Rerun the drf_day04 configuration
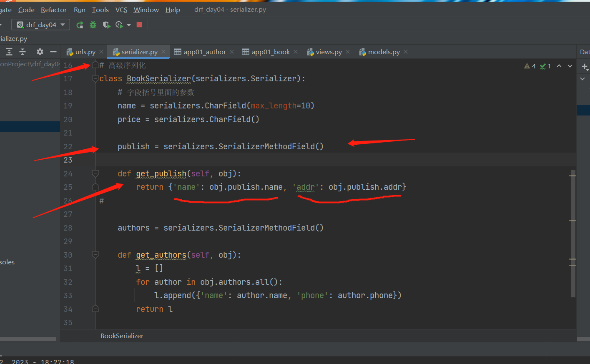 pos(80,25)
